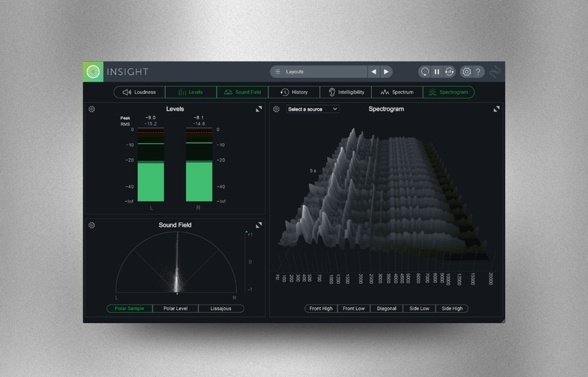
Task: Click the left channel level meter
Action: (151, 165)
